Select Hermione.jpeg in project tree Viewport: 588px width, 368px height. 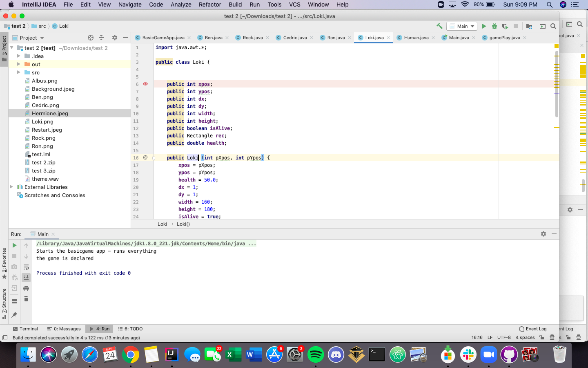(50, 113)
